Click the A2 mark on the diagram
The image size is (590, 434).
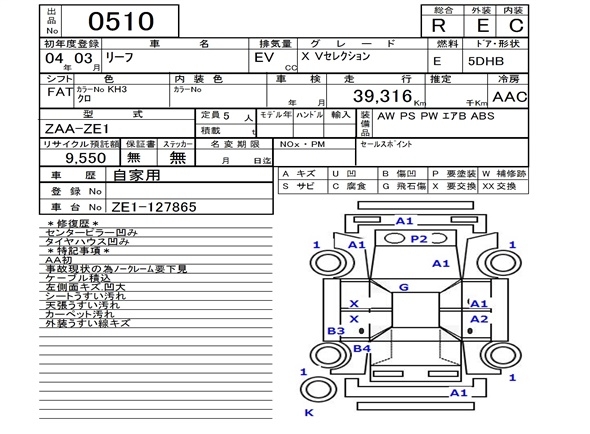(x=479, y=319)
